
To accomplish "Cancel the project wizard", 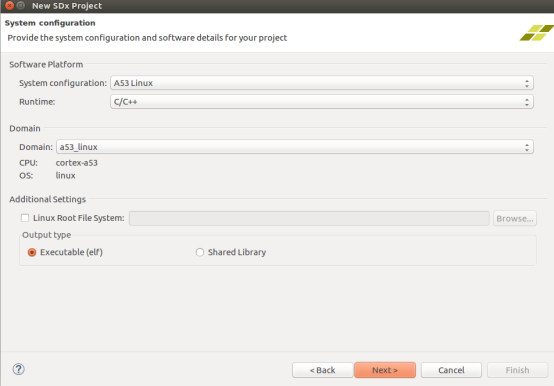I will pos(451,370).
